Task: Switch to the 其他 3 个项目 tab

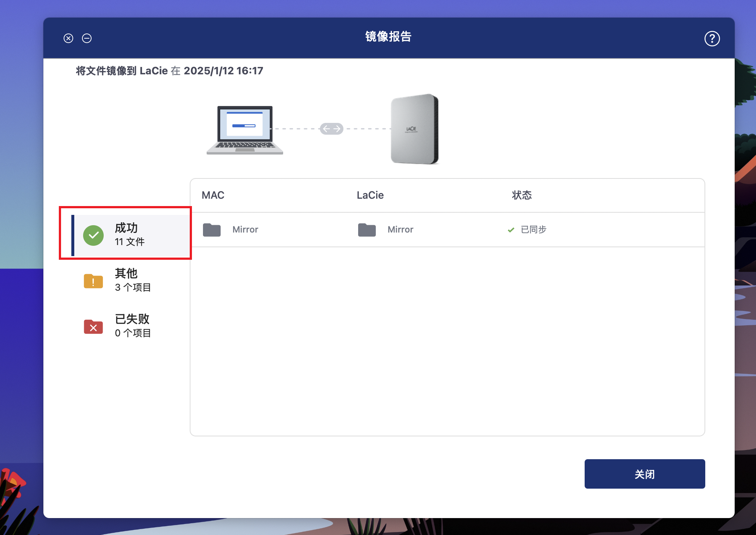Action: [x=132, y=280]
